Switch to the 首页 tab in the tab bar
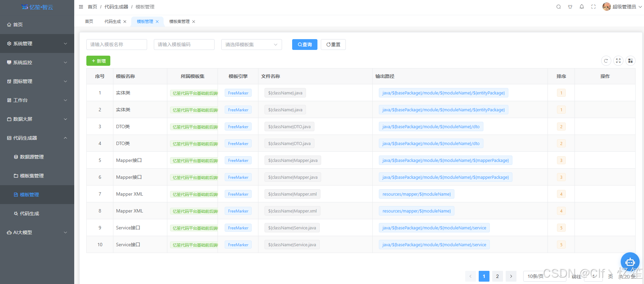The height and width of the screenshot is (284, 644). point(89,22)
